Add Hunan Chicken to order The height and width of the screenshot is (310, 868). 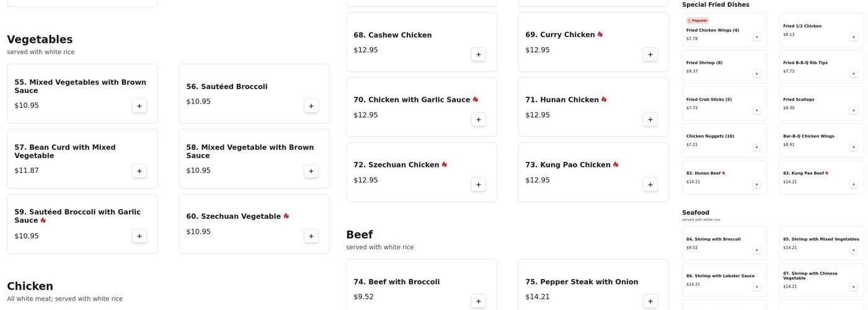tap(650, 120)
